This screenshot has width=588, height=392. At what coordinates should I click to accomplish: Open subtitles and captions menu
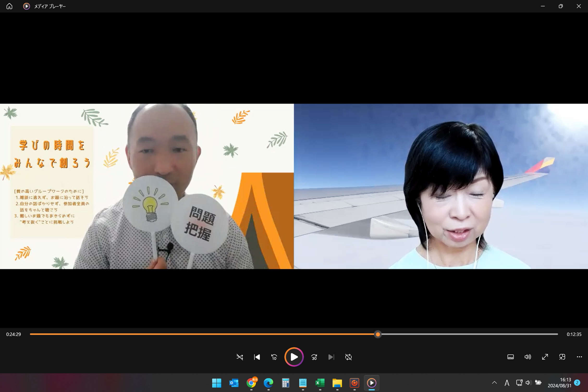point(511,357)
